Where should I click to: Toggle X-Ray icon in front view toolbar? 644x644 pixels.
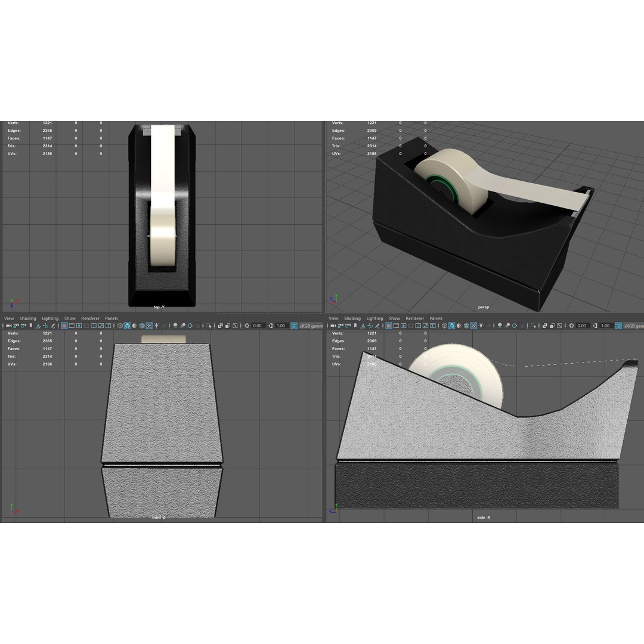(x=221, y=326)
